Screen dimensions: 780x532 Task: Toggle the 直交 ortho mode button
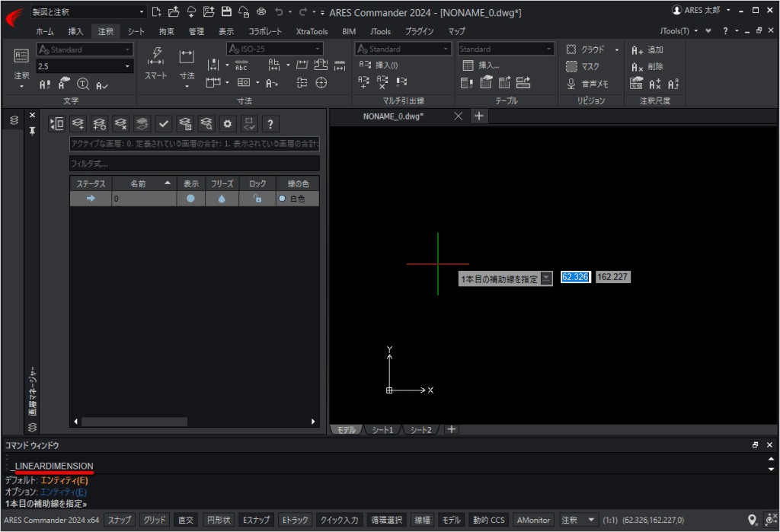[x=186, y=520]
